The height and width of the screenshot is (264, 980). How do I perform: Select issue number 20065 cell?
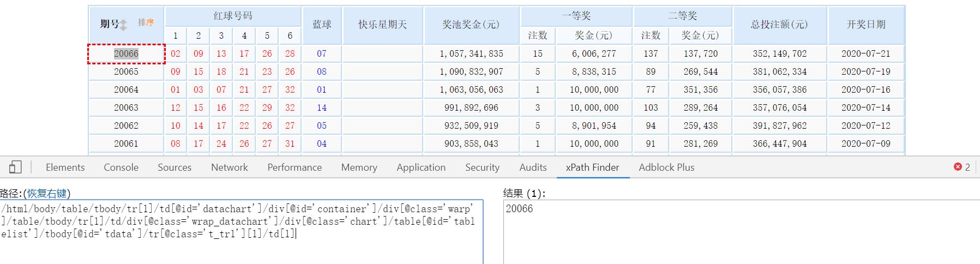(x=126, y=71)
